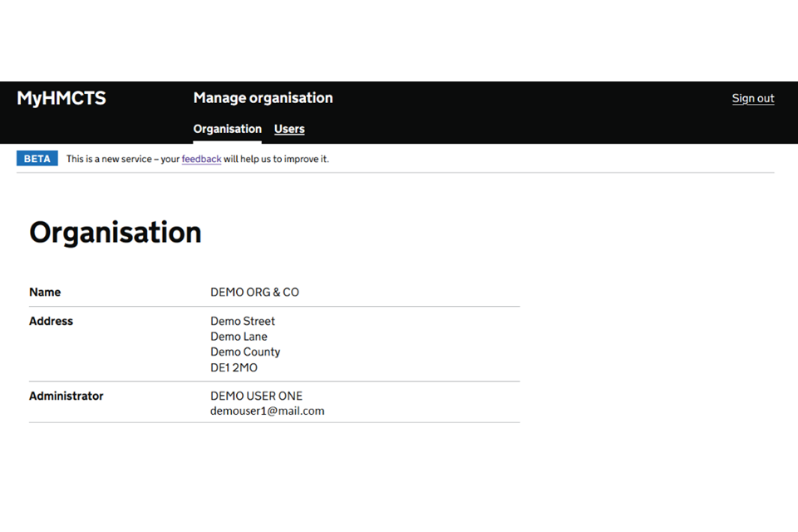Select the Administrator row label
The width and height of the screenshot is (798, 532).
pyautogui.click(x=66, y=397)
